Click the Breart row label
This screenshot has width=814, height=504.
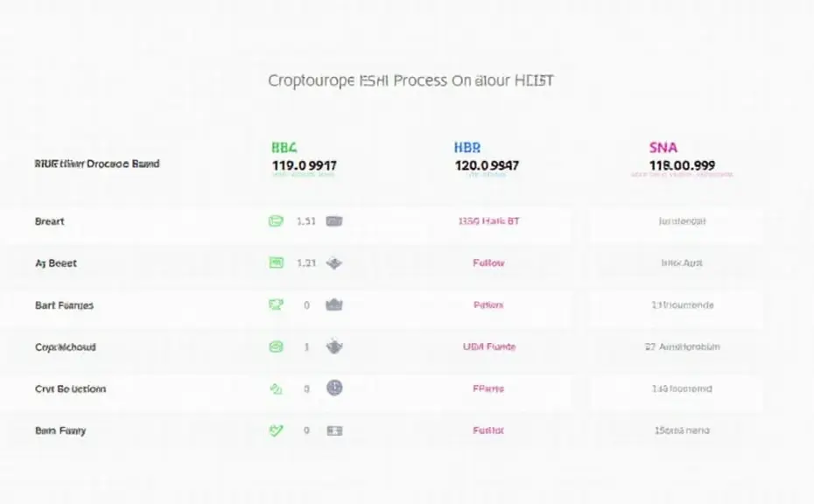pyautogui.click(x=50, y=221)
